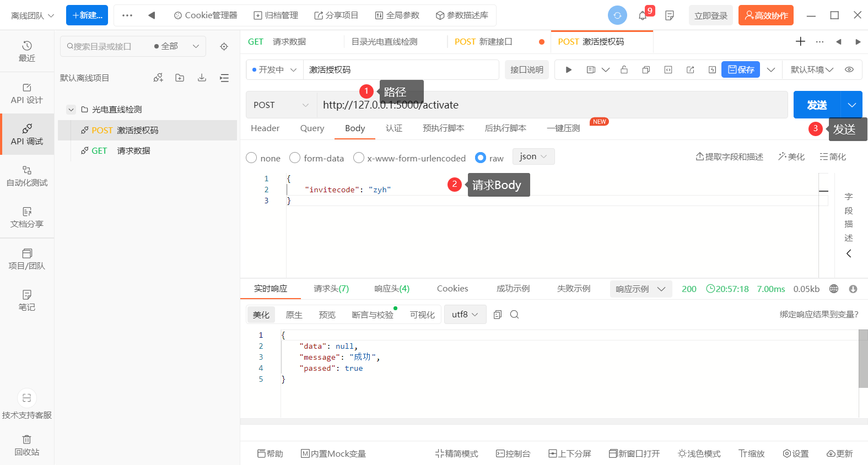Screen dimensions: 868x465
Task: Click the new folder icon in project header
Action: 180,78
